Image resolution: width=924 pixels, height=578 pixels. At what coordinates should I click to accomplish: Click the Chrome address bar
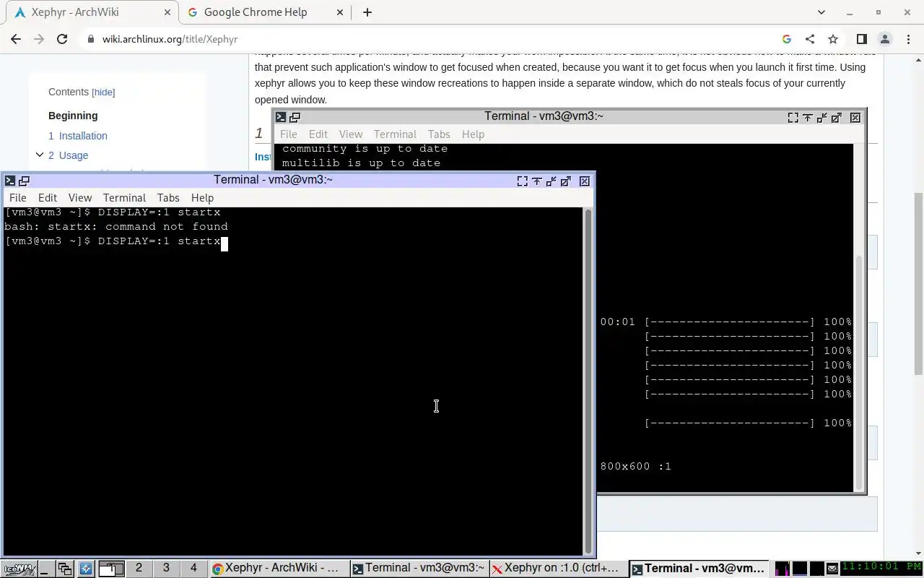[433, 39]
